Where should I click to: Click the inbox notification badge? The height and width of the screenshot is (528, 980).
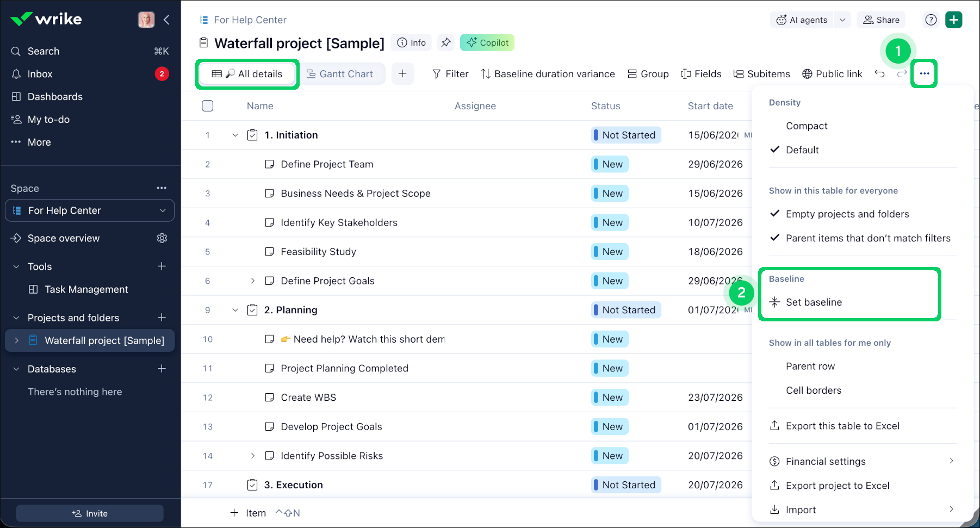point(162,74)
